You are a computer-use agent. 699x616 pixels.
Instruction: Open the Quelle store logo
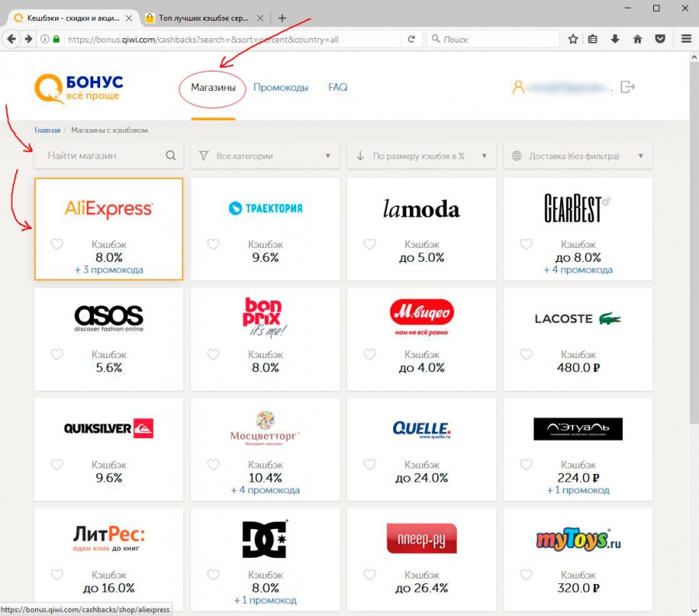tap(422, 430)
